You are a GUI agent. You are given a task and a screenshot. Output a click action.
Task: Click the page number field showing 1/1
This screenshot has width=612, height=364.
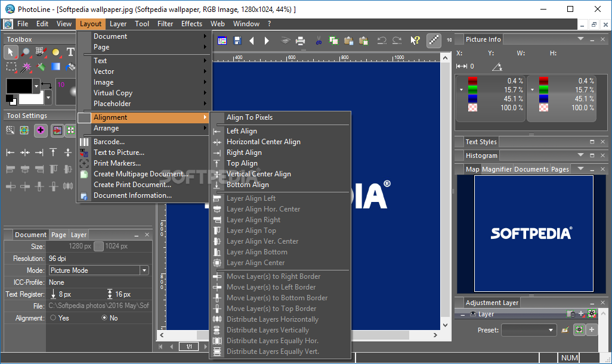coord(189,347)
